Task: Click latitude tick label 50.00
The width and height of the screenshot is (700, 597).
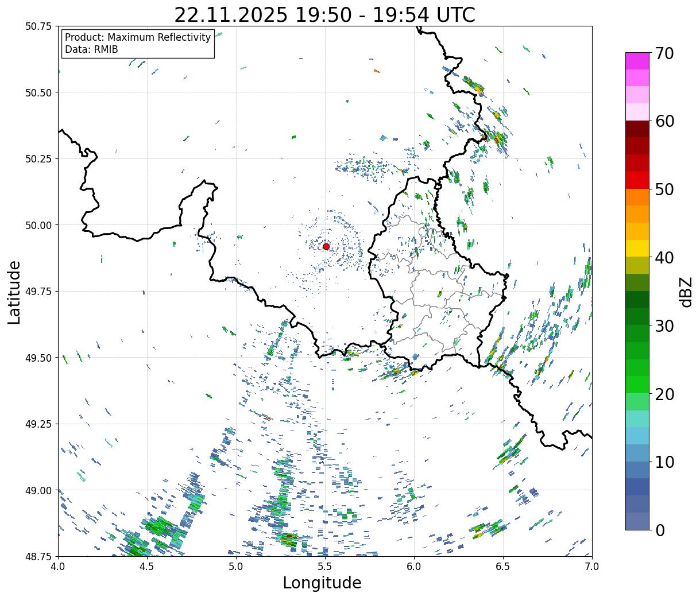Action: [x=38, y=225]
